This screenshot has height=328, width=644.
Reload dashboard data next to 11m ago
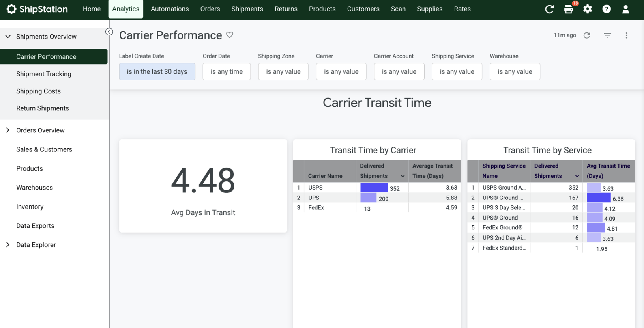[x=587, y=35]
